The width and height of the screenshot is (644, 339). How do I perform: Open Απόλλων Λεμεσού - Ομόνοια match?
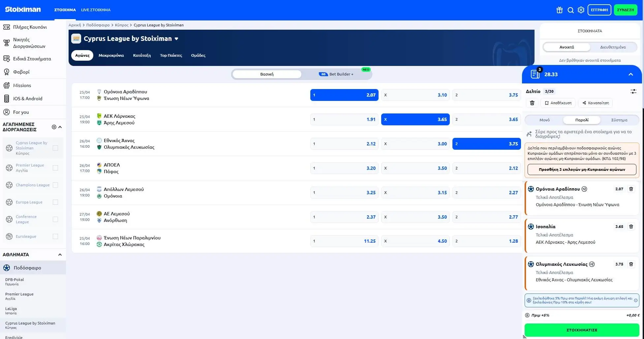(x=124, y=193)
